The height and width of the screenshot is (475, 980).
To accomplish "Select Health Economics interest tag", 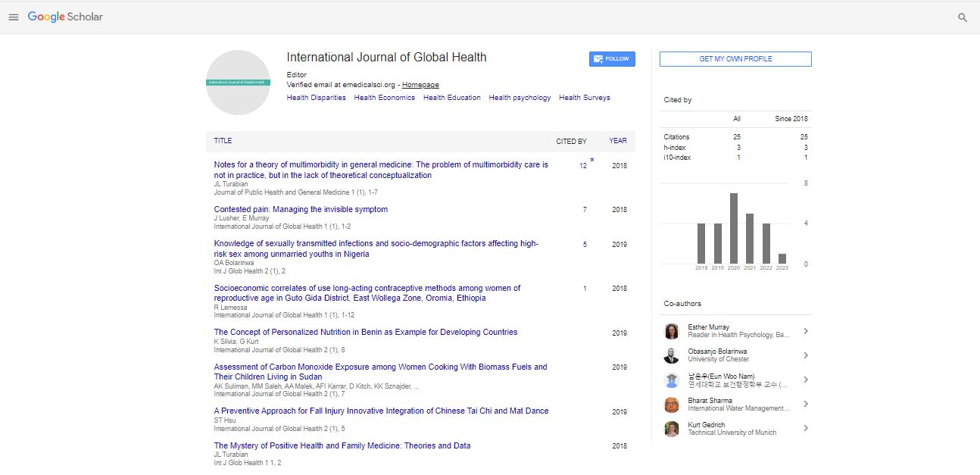I will [x=385, y=98].
